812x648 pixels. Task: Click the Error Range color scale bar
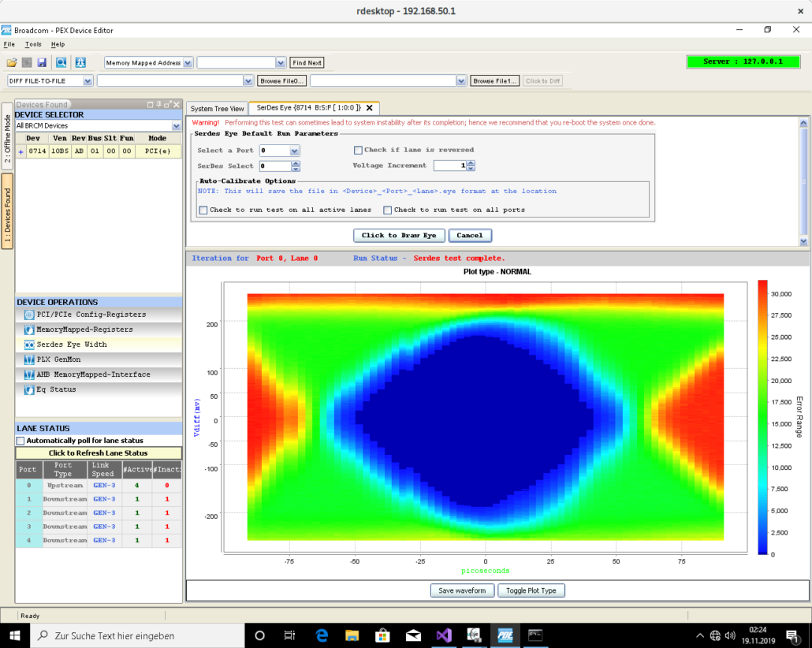click(x=763, y=416)
